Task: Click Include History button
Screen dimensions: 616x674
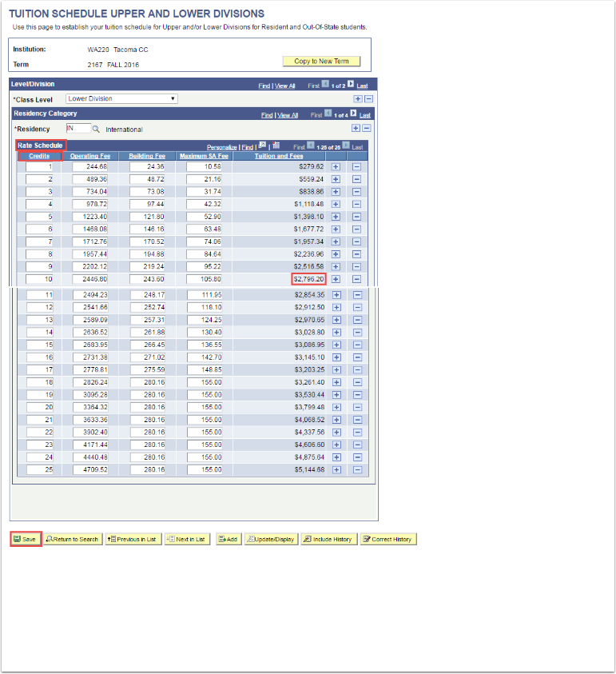Action: click(329, 539)
